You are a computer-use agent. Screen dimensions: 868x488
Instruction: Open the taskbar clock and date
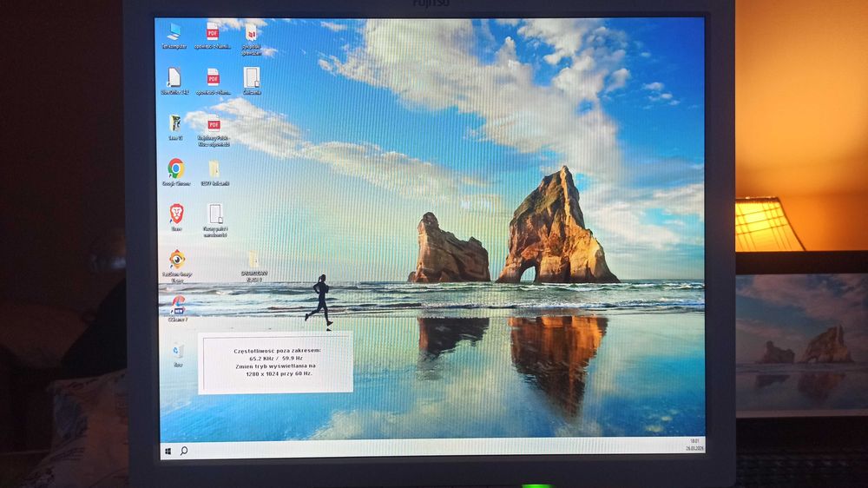[694, 445]
